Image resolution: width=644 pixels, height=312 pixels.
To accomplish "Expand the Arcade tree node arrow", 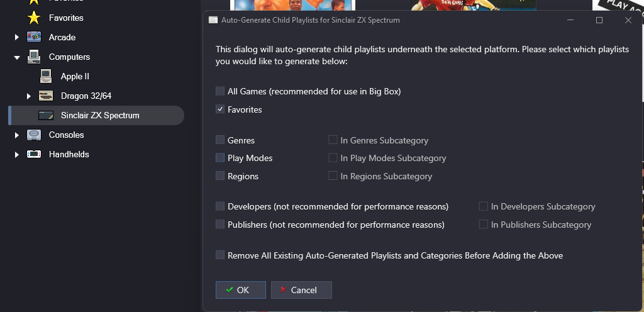I will click(16, 37).
